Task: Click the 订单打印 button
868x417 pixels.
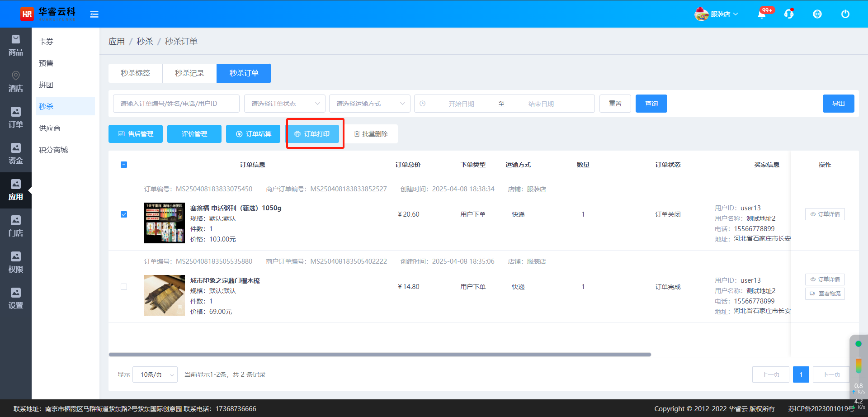Action: [x=312, y=134]
